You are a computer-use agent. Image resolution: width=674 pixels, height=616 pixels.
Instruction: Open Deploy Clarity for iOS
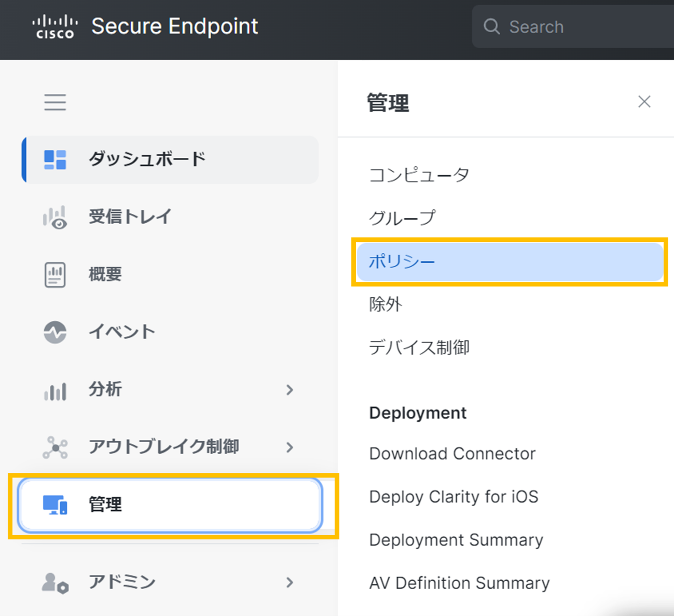[x=454, y=497]
